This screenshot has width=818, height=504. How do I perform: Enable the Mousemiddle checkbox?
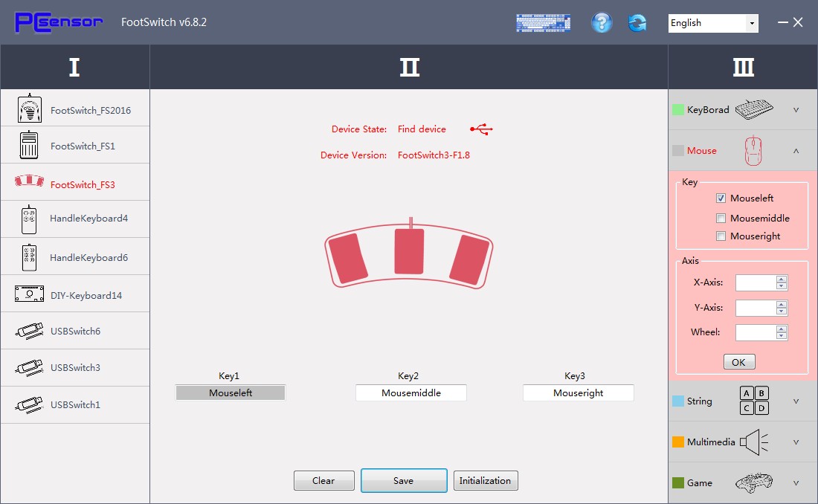(721, 218)
